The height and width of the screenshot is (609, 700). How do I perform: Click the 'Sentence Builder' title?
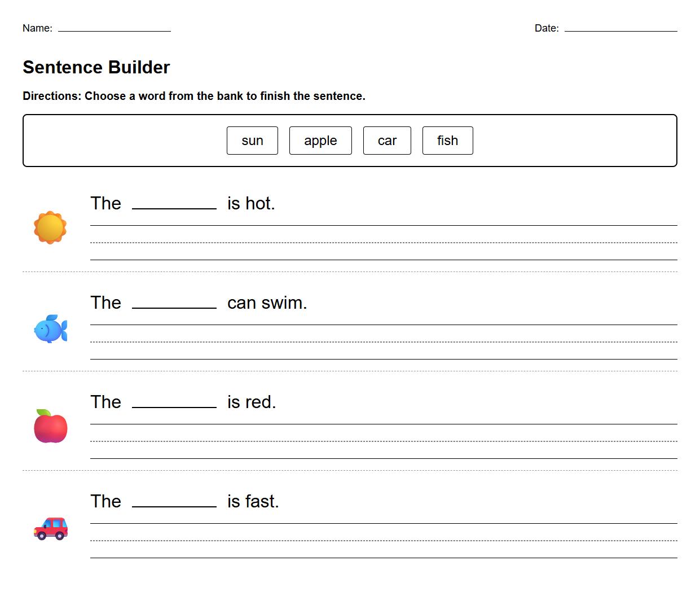(x=96, y=67)
